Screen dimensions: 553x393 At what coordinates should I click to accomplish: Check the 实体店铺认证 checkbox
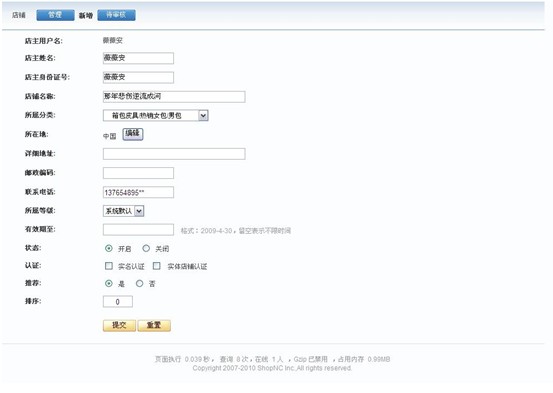tap(157, 266)
